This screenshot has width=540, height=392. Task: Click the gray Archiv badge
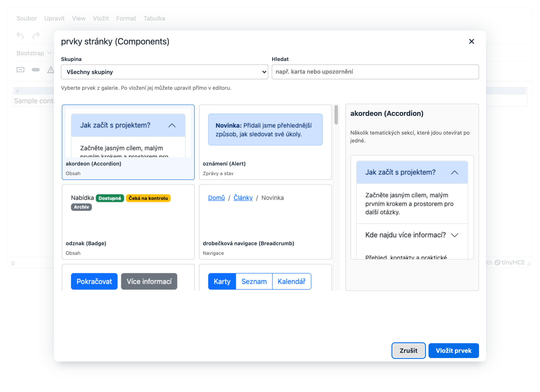point(81,207)
